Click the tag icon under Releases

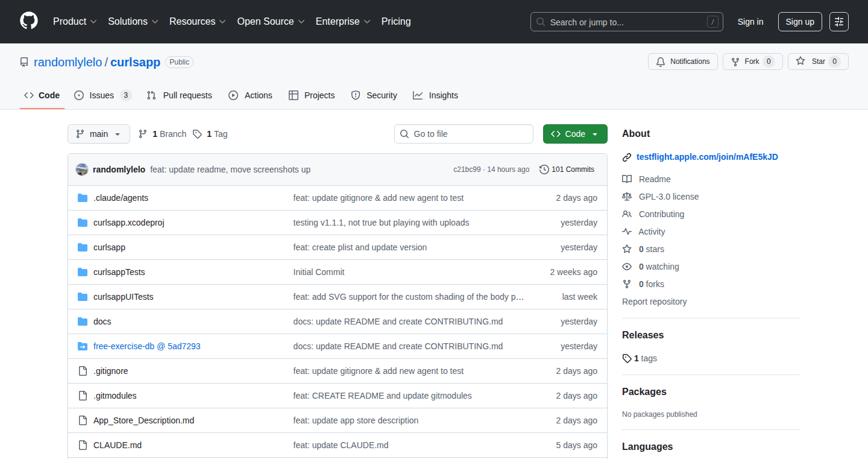627,358
